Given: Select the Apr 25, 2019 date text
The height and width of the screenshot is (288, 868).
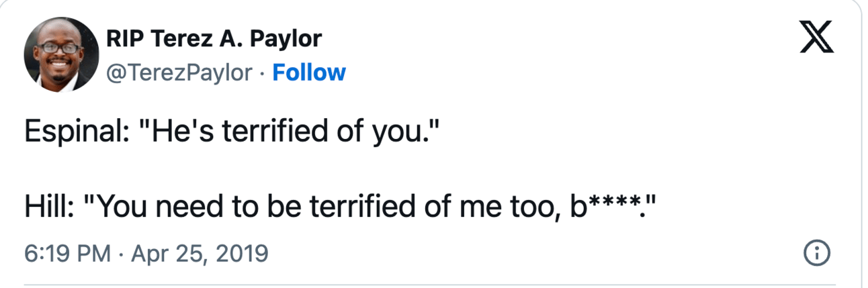Looking at the screenshot, I should (200, 253).
